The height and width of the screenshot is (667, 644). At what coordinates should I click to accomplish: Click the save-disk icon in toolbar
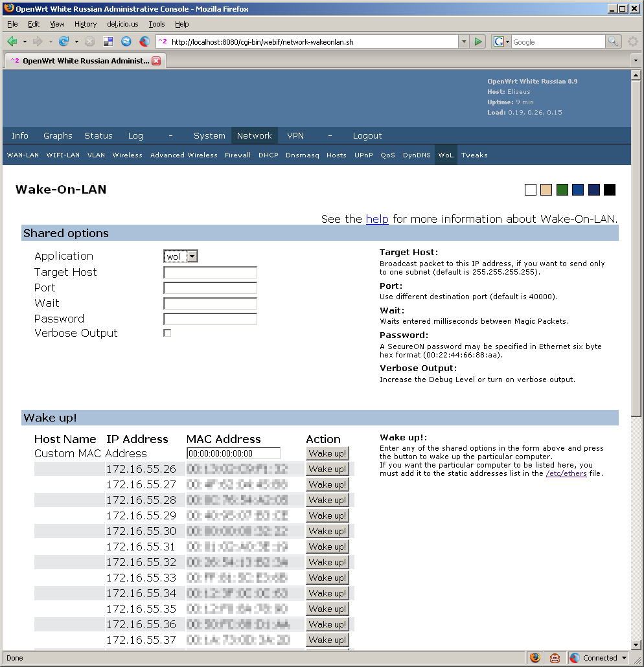point(108,41)
